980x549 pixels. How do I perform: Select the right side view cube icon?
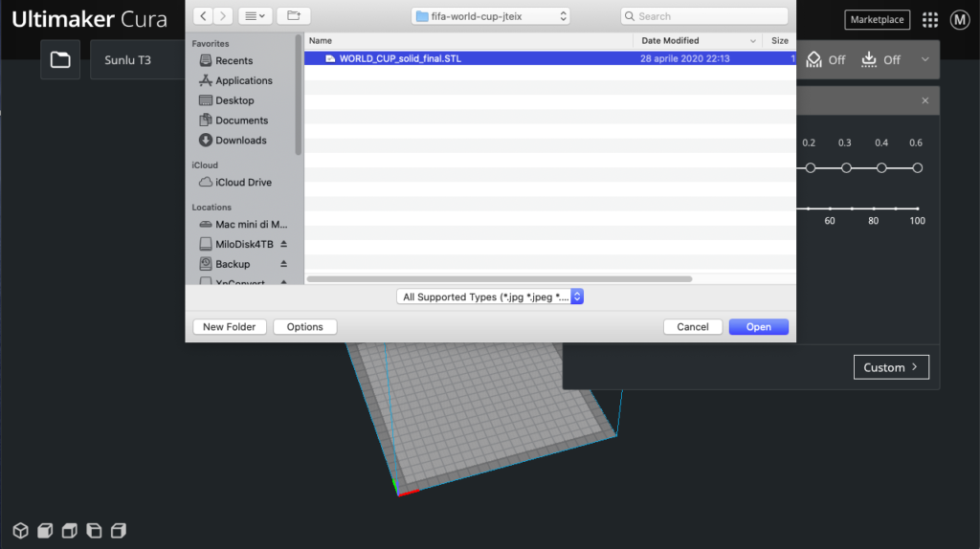[x=118, y=530]
